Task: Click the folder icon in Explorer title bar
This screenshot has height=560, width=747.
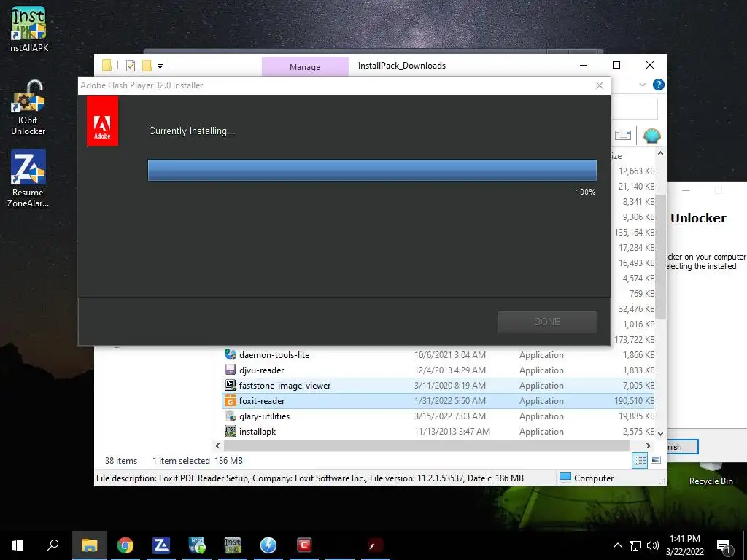Action: [107, 65]
